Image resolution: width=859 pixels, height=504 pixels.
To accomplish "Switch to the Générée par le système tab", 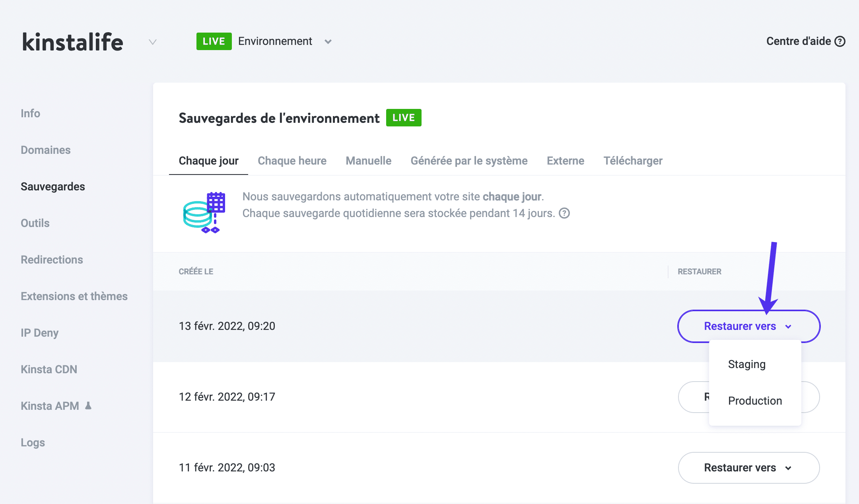I will [469, 161].
